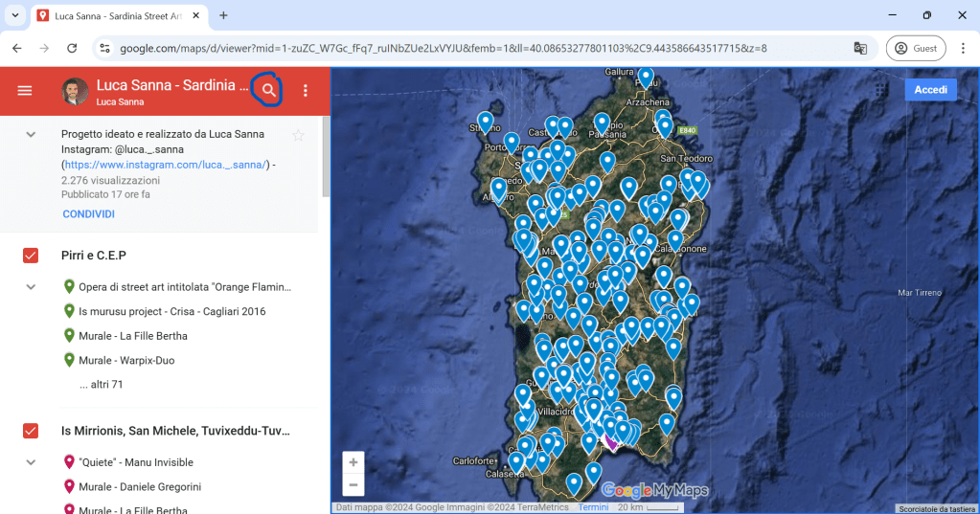980x514 pixels.
Task: Open a new browser tab
Action: [x=223, y=15]
